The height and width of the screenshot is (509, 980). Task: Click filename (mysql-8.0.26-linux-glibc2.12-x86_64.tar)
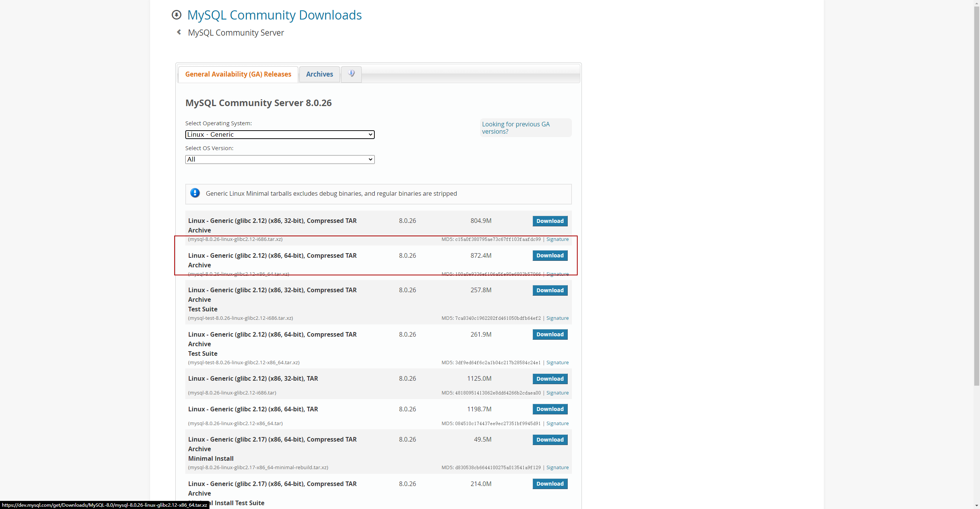coord(235,423)
